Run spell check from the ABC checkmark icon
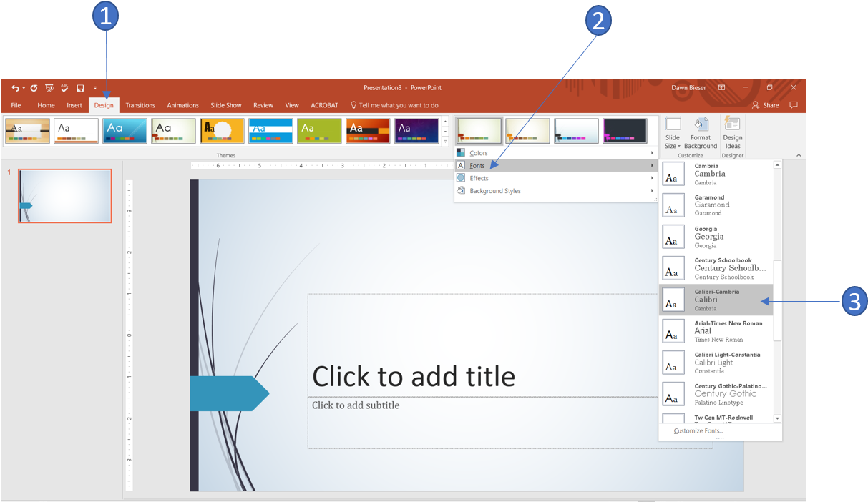Viewport: 868px width, 502px height. [x=64, y=88]
